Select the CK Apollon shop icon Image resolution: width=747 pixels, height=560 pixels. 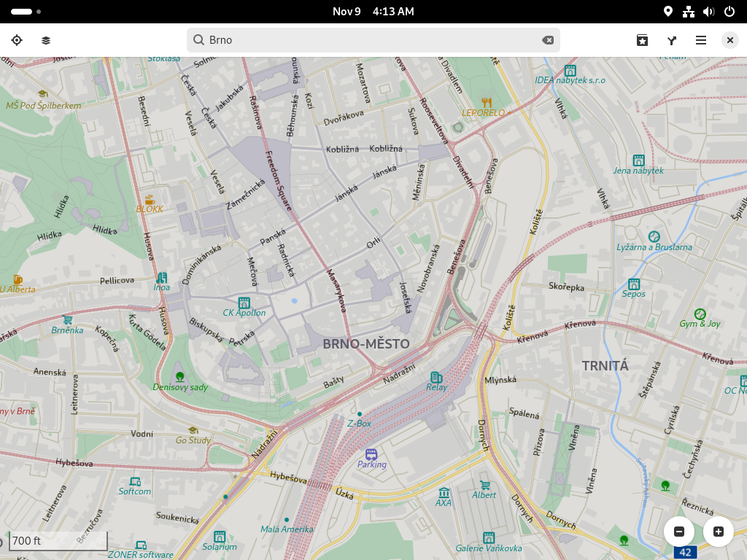click(244, 303)
